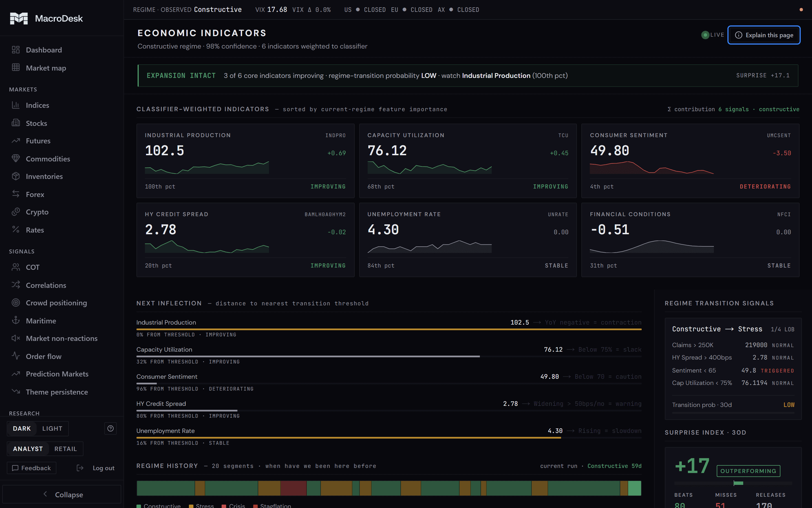Click the help question-mark icon
The height and width of the screenshot is (508, 812).
click(x=111, y=428)
